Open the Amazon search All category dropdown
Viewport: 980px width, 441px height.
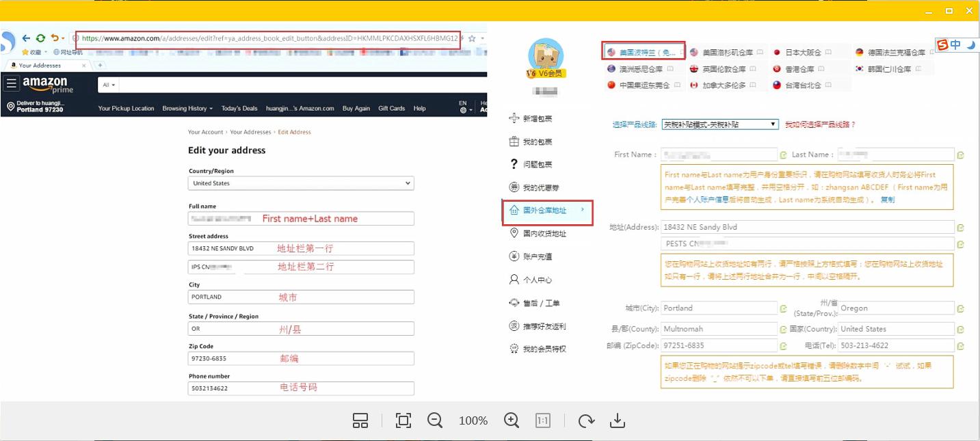click(109, 85)
